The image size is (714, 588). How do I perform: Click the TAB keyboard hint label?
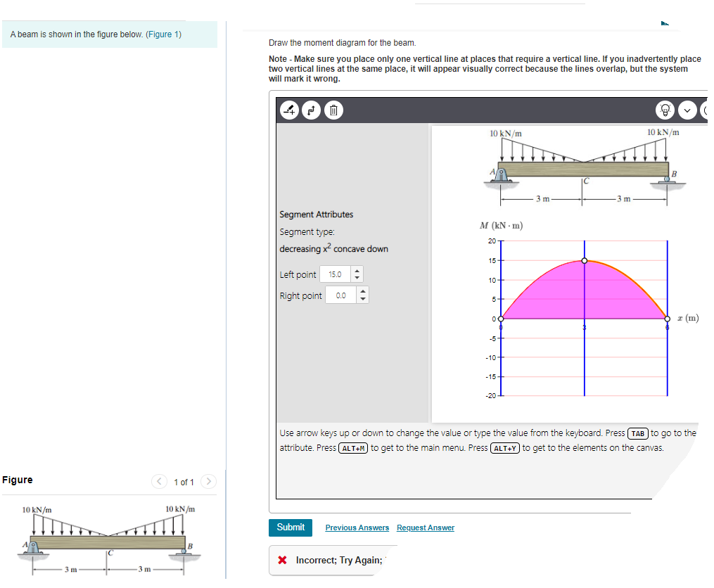637,433
